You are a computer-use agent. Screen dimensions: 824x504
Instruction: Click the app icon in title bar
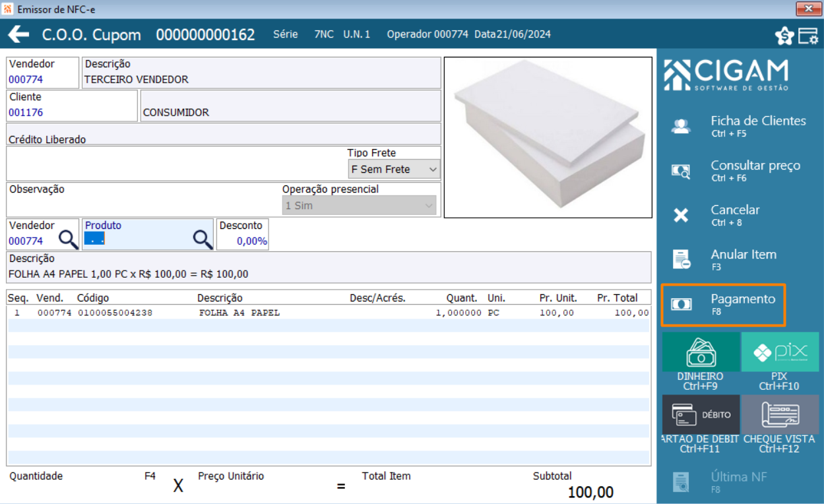click(x=8, y=9)
